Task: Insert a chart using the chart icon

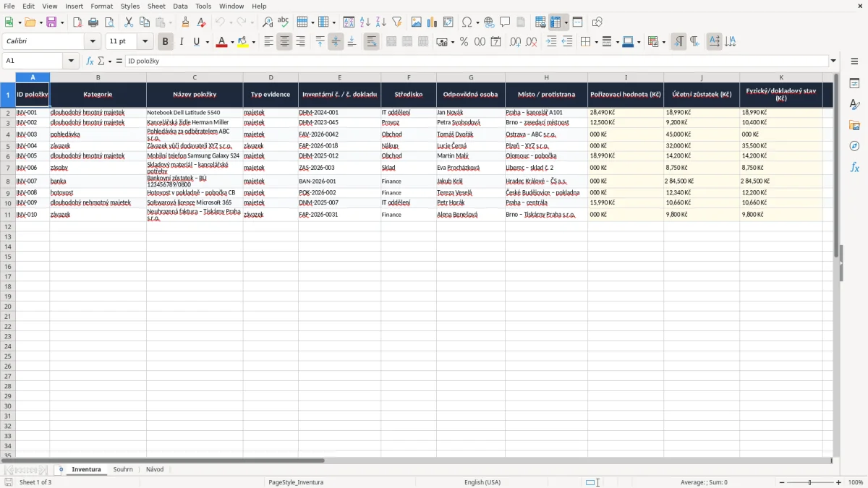Action: pyautogui.click(x=432, y=22)
